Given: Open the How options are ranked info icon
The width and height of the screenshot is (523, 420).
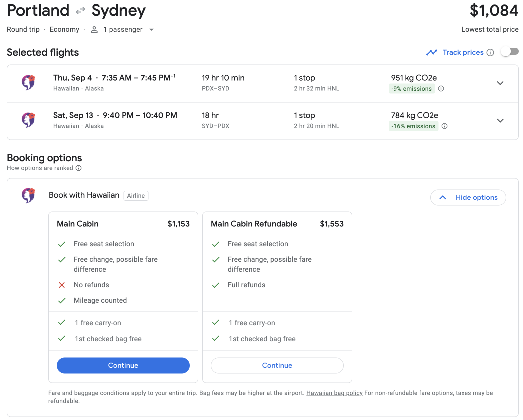Looking at the screenshot, I should click(78, 168).
